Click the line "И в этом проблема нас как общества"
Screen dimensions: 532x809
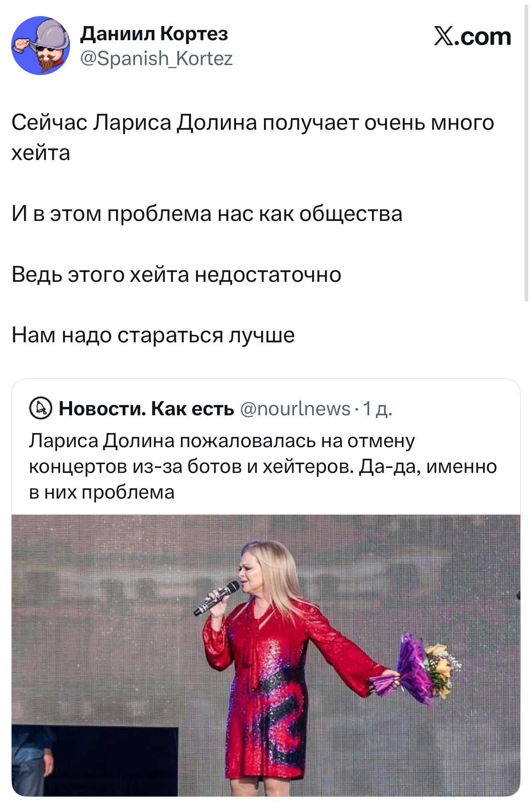pyautogui.click(x=207, y=214)
